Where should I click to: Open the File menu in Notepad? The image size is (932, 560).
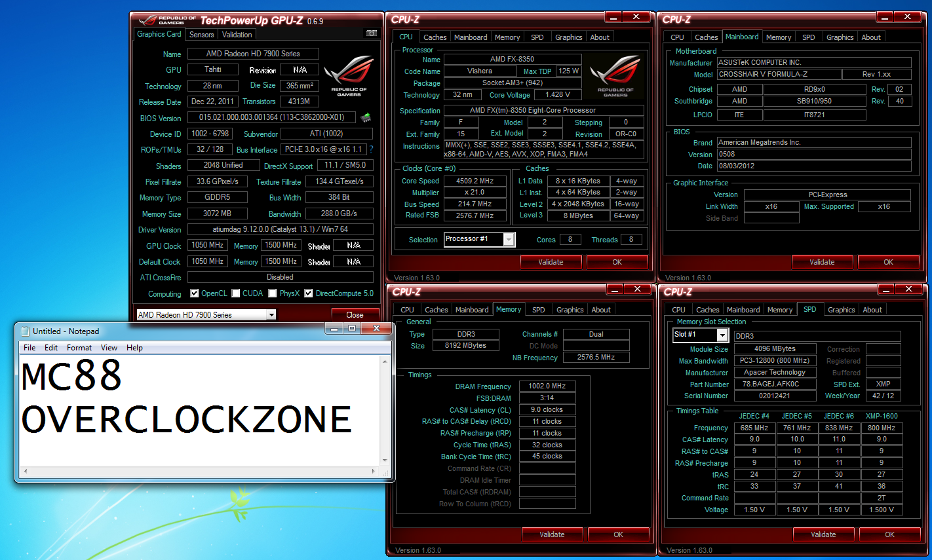pyautogui.click(x=29, y=348)
